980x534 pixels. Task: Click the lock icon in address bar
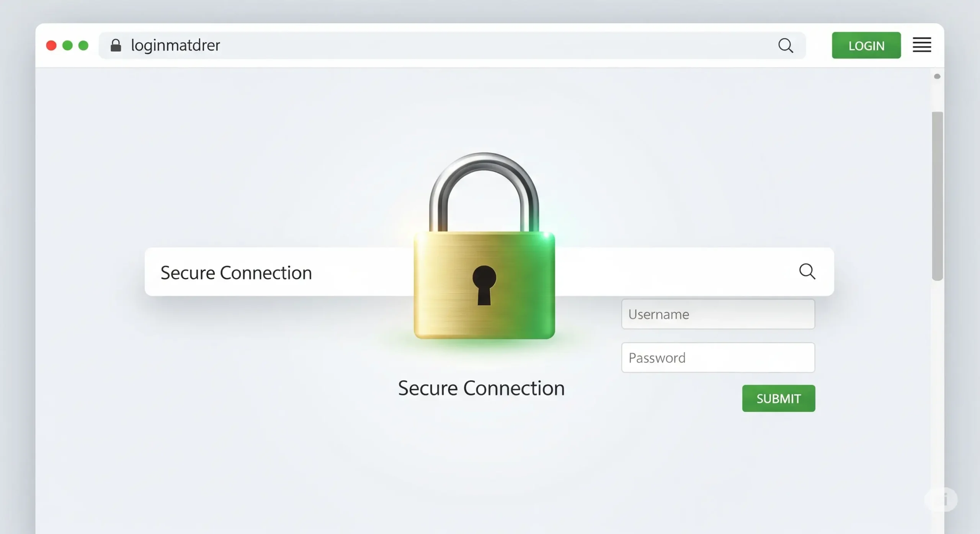tap(116, 45)
